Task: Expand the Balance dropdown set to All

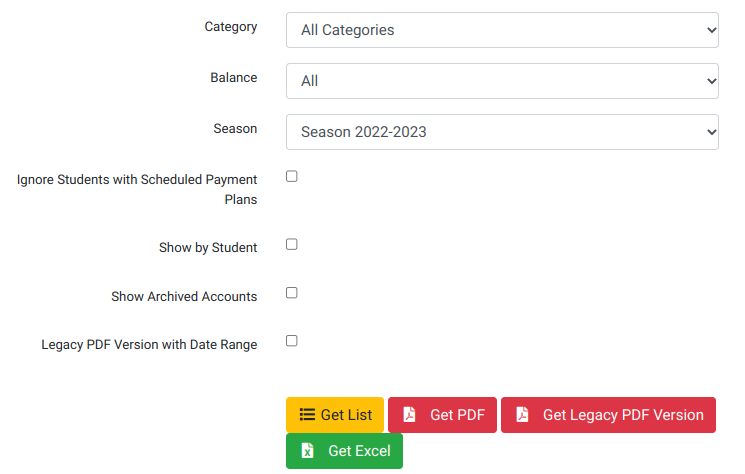Action: tap(502, 81)
